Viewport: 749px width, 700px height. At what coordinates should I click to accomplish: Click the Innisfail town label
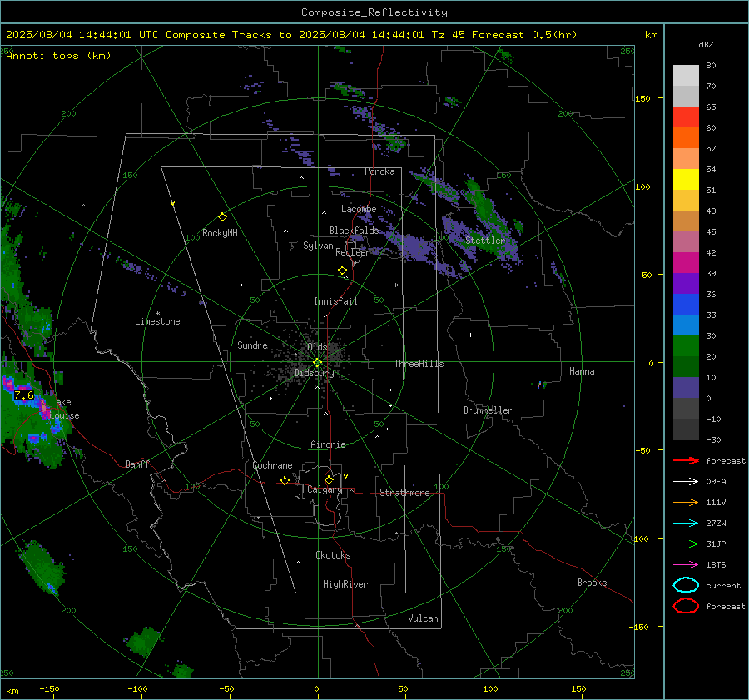(335, 301)
